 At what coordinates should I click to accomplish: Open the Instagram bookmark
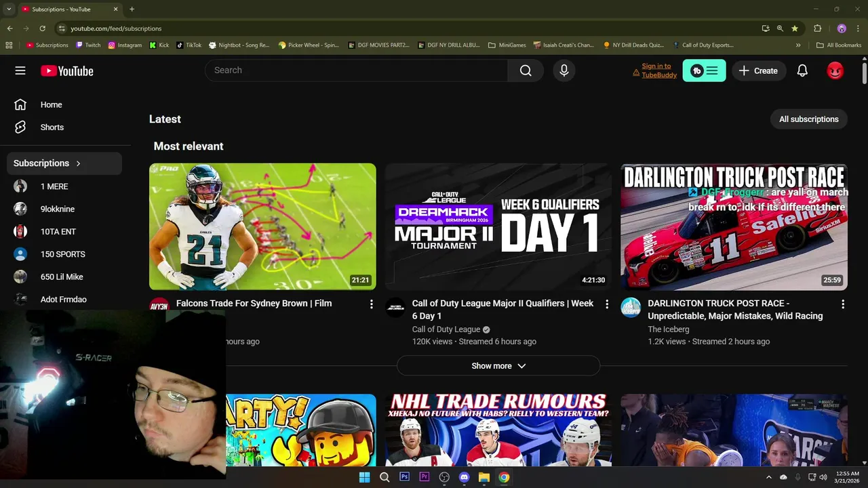125,45
